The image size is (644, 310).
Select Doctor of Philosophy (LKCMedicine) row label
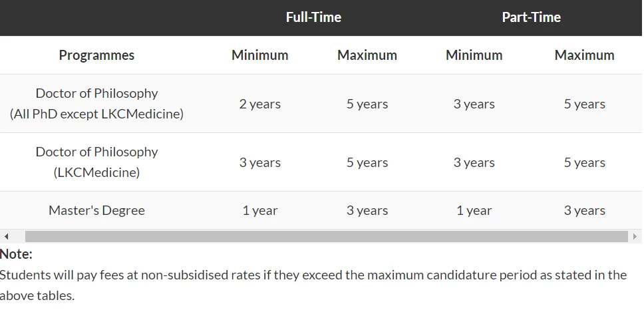(x=96, y=162)
